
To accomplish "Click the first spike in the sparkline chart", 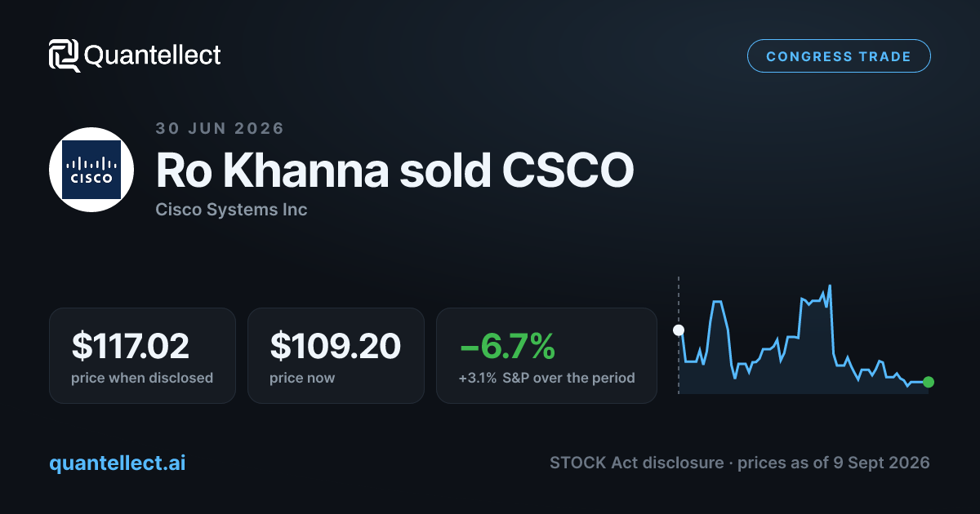I will click(x=718, y=303).
